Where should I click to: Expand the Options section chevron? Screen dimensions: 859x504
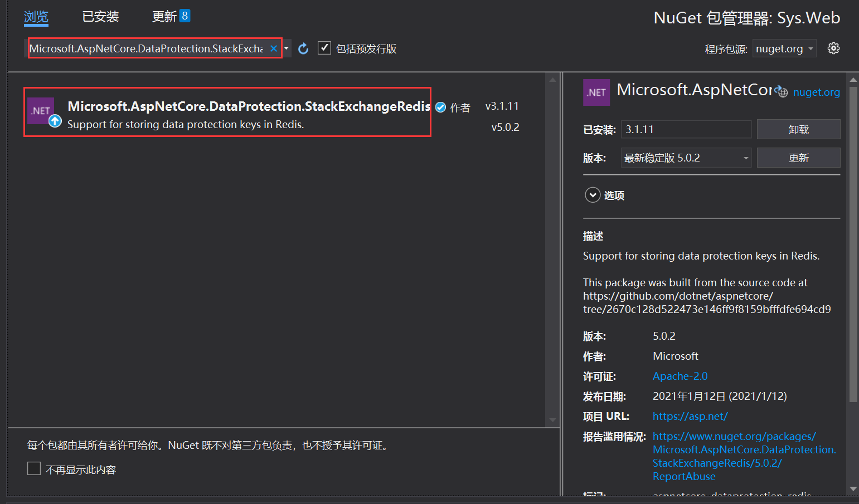click(593, 195)
